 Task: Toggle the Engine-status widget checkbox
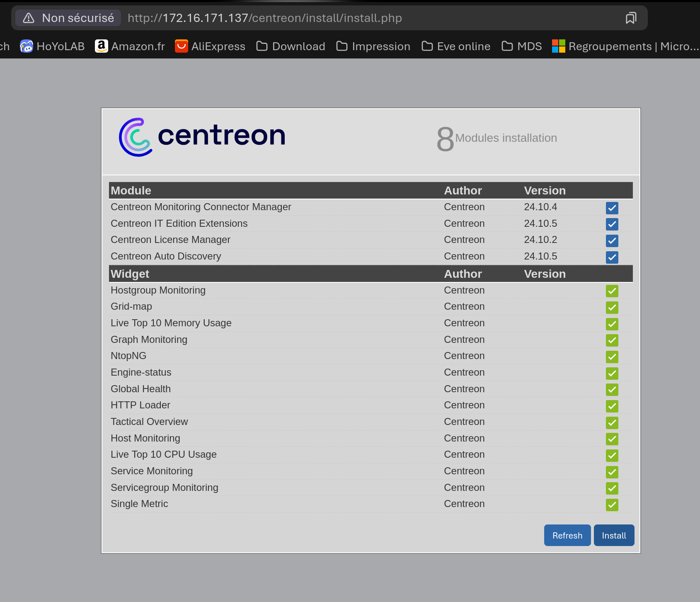point(612,373)
